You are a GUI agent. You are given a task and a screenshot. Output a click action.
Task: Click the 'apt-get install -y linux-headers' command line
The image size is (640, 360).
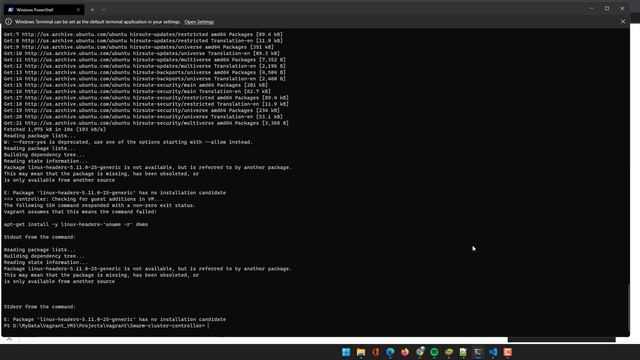[x=76, y=224]
